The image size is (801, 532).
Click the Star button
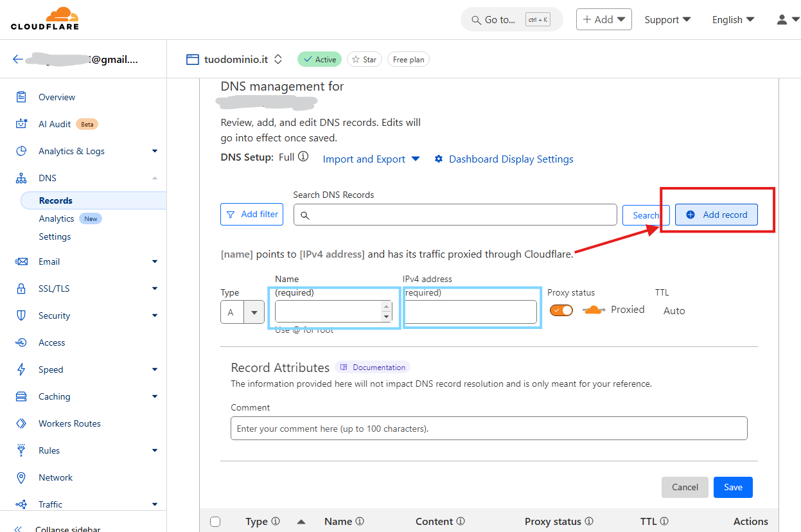(364, 59)
